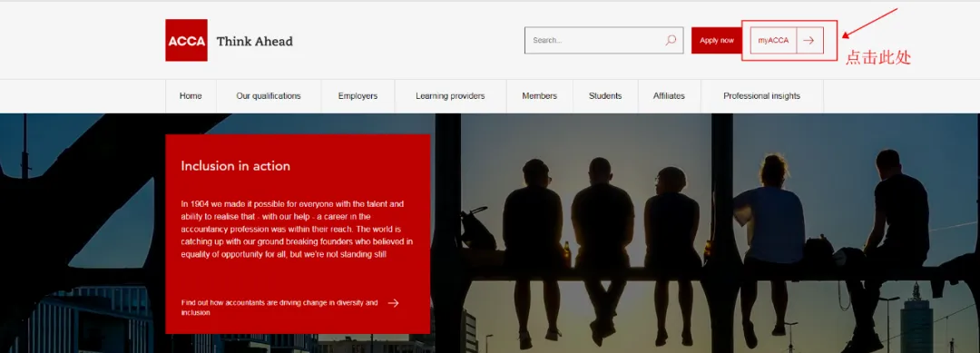Go to the Home menu item

(191, 96)
